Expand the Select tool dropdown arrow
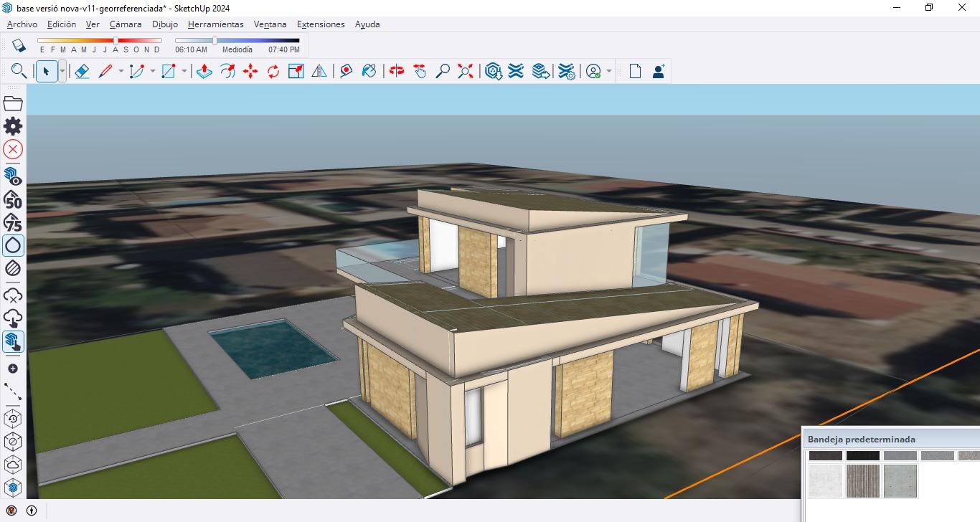Viewport: 980px width, 522px height. click(62, 71)
